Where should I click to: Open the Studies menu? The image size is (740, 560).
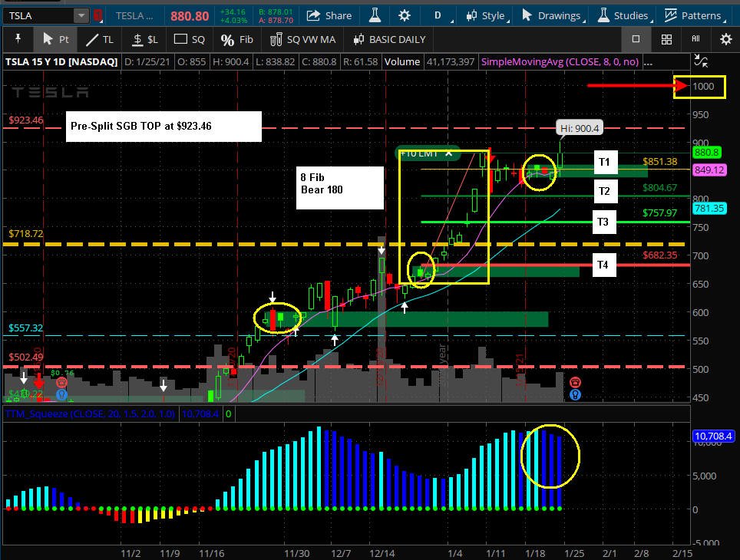[x=625, y=15]
